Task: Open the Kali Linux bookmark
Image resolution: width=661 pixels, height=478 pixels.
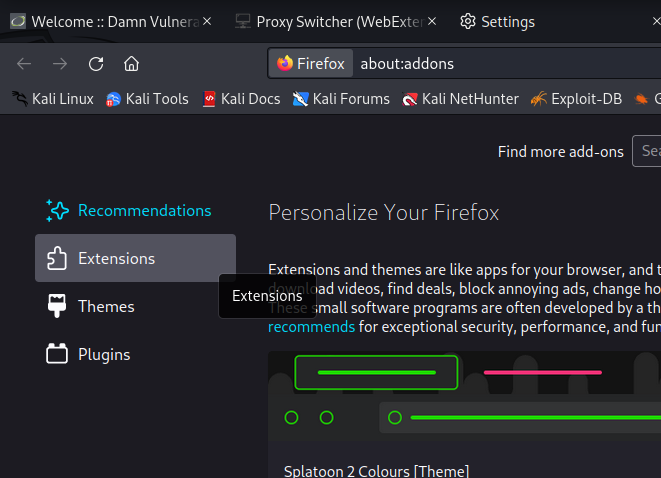Action: point(52,99)
